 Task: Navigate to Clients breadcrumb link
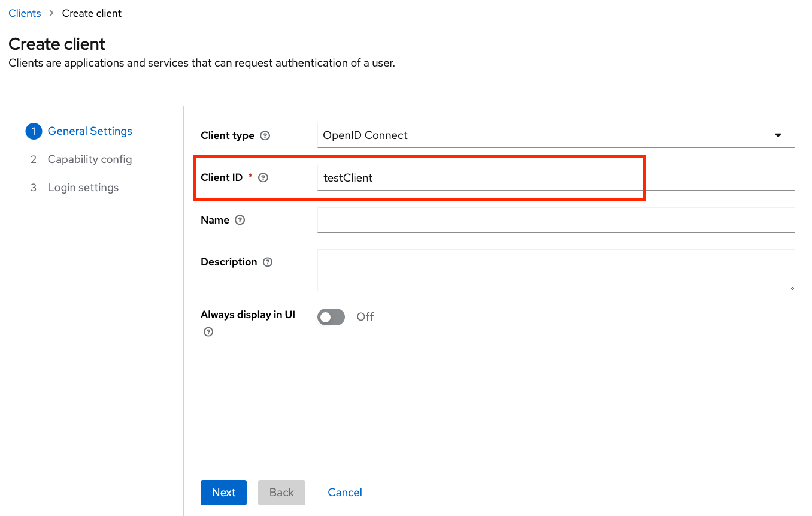click(25, 13)
